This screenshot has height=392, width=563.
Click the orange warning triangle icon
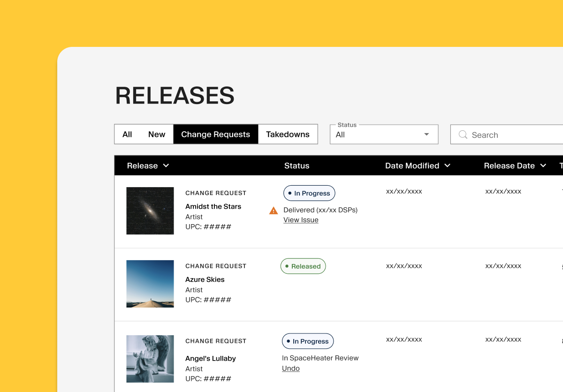pos(274,211)
